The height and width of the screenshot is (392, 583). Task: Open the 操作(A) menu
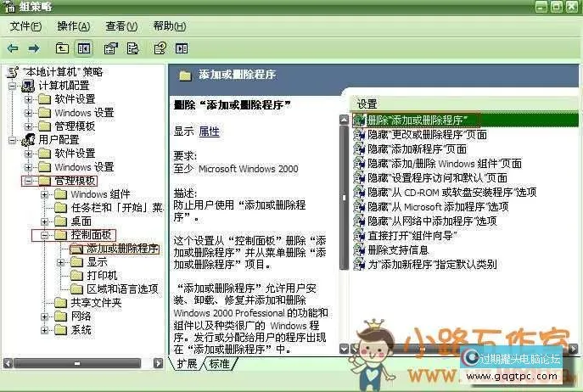[x=73, y=26]
